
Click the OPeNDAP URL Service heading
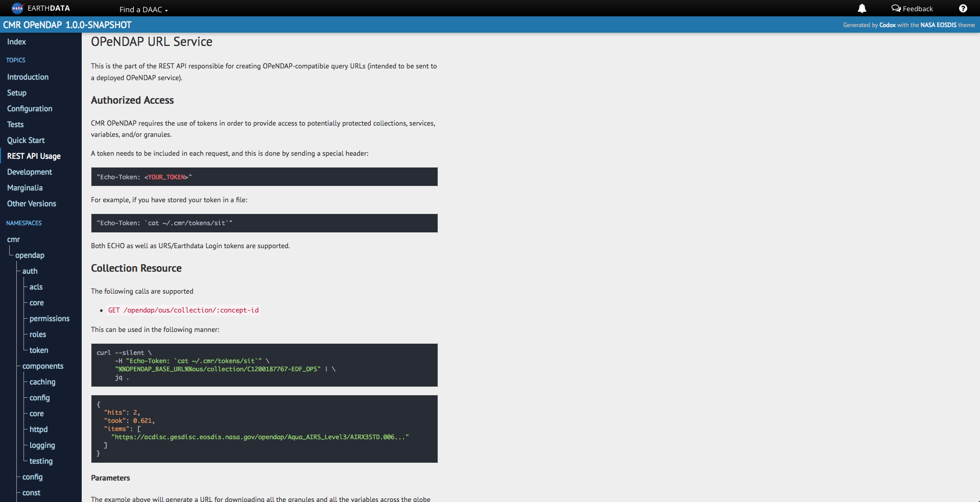tap(152, 42)
